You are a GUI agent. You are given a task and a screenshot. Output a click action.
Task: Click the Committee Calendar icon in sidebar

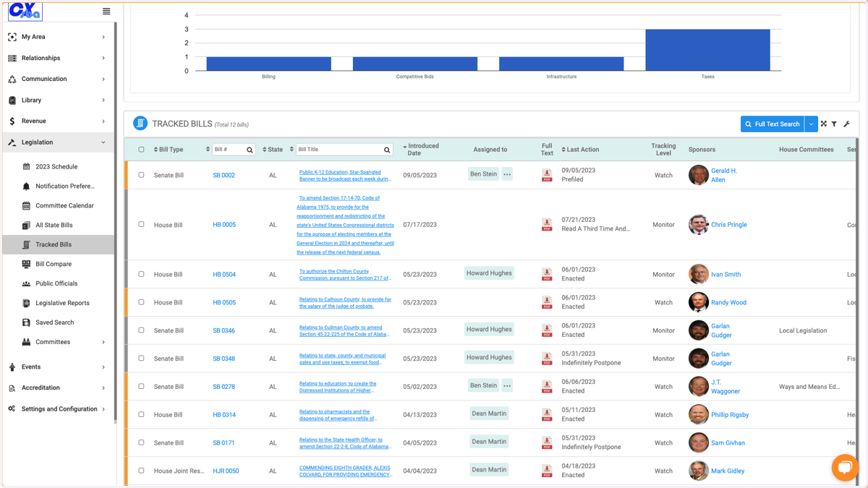tap(26, 206)
